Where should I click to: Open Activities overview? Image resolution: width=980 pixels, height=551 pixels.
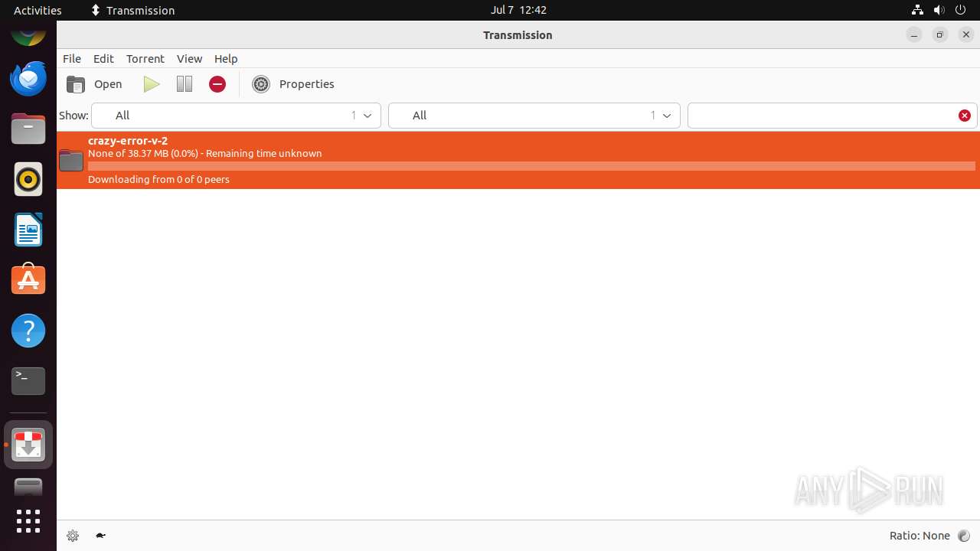coord(38,10)
